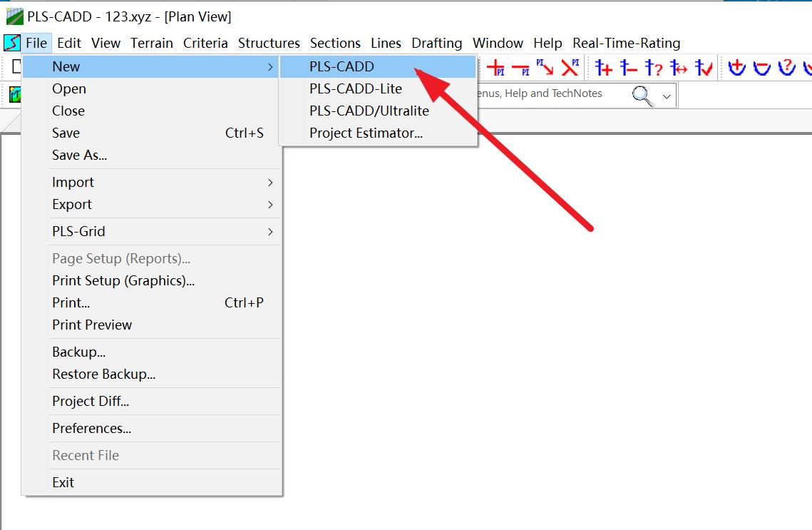This screenshot has width=812, height=530.
Task: Open the Drafting menu
Action: pyautogui.click(x=436, y=43)
